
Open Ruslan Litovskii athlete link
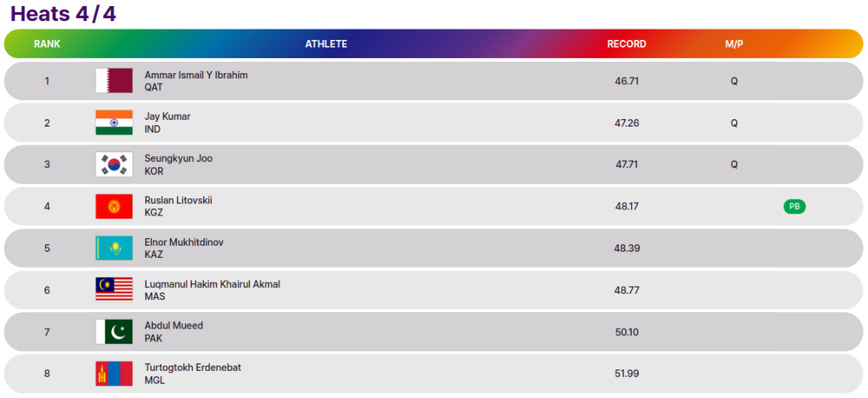click(178, 201)
